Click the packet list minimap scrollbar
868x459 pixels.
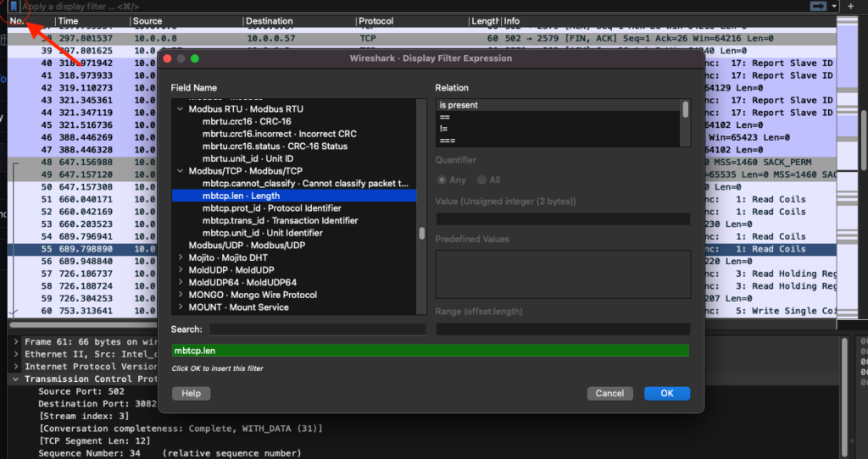[847, 166]
